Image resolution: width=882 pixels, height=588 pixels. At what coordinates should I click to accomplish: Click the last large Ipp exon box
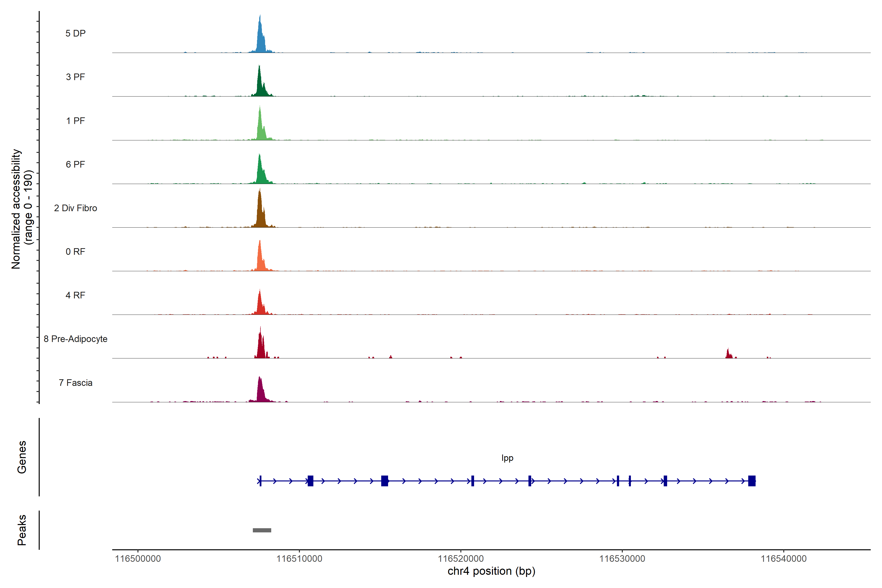click(x=751, y=481)
